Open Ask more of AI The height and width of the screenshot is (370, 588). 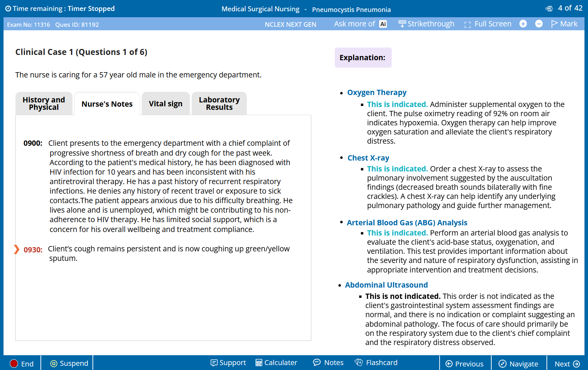pyautogui.click(x=360, y=24)
